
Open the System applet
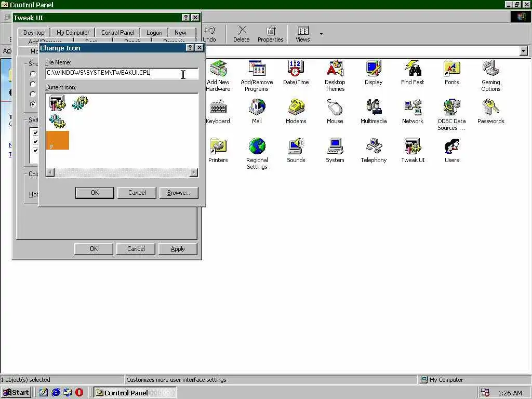(x=335, y=150)
